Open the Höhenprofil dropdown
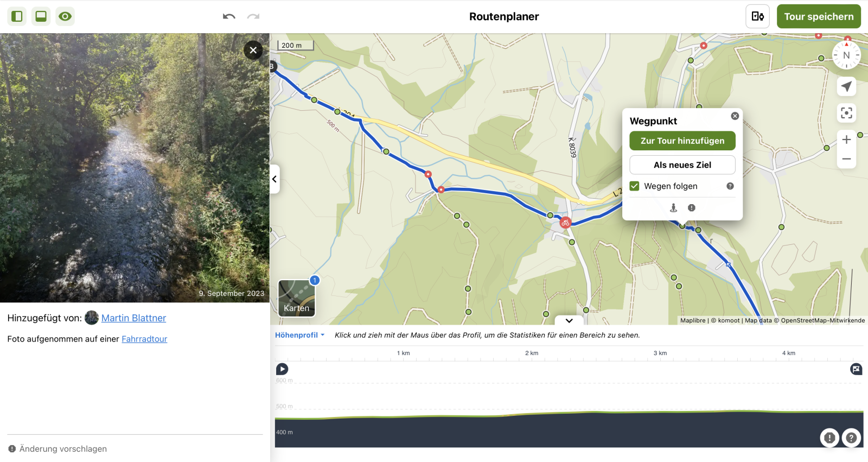868x462 pixels. point(299,335)
